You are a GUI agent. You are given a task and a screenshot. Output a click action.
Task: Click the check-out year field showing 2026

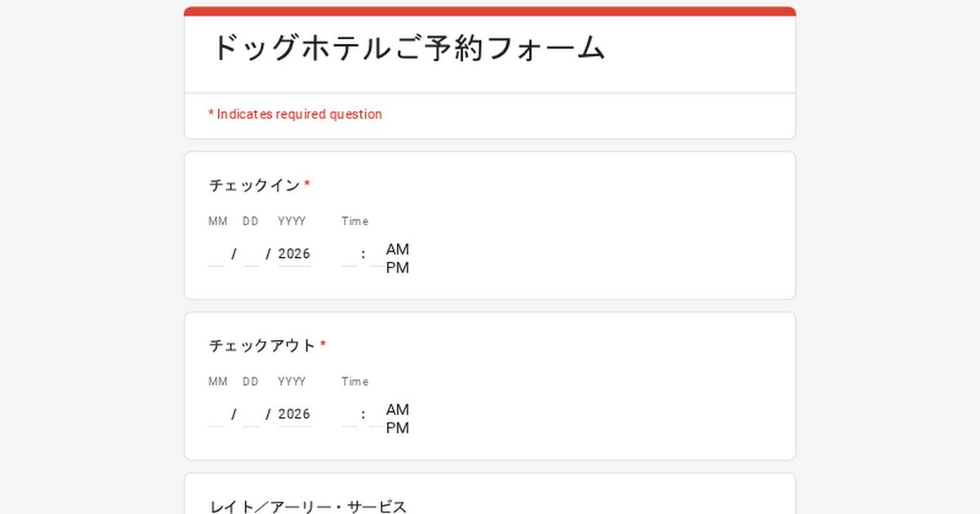pos(294,414)
